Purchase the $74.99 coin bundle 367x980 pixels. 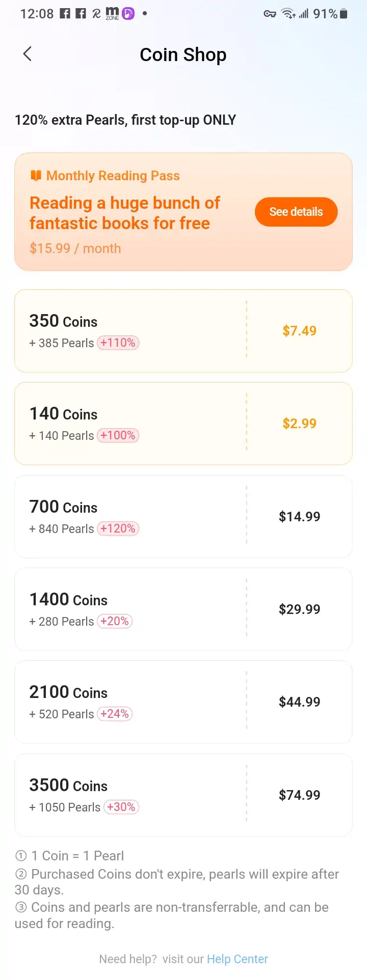(299, 795)
